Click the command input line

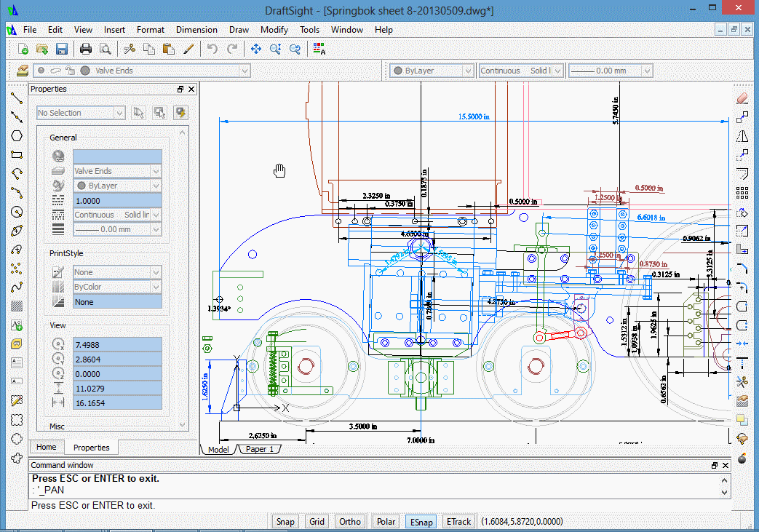click(380, 505)
